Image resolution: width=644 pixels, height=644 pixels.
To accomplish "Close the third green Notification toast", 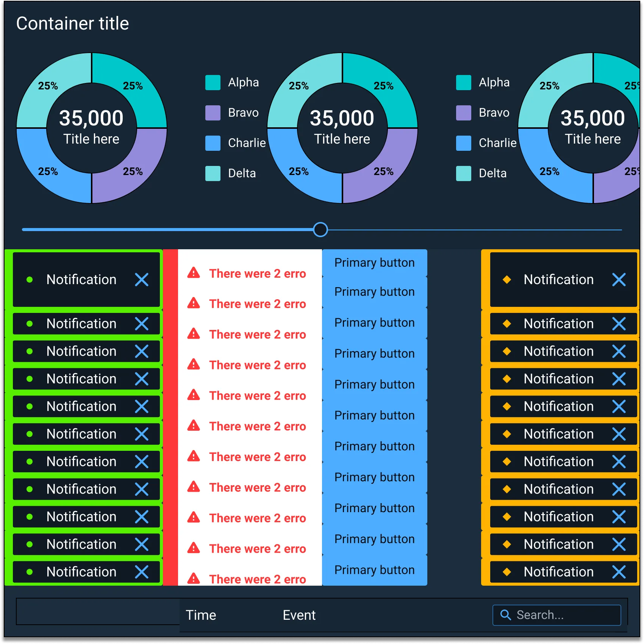I will tap(142, 351).
